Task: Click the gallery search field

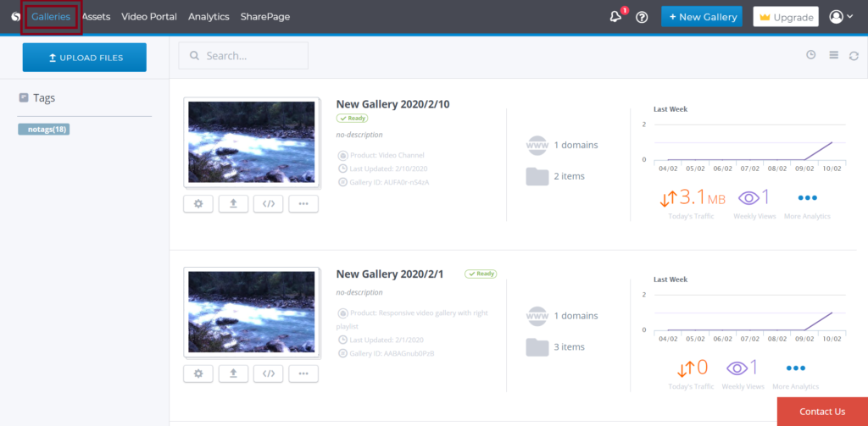Action: coord(243,56)
